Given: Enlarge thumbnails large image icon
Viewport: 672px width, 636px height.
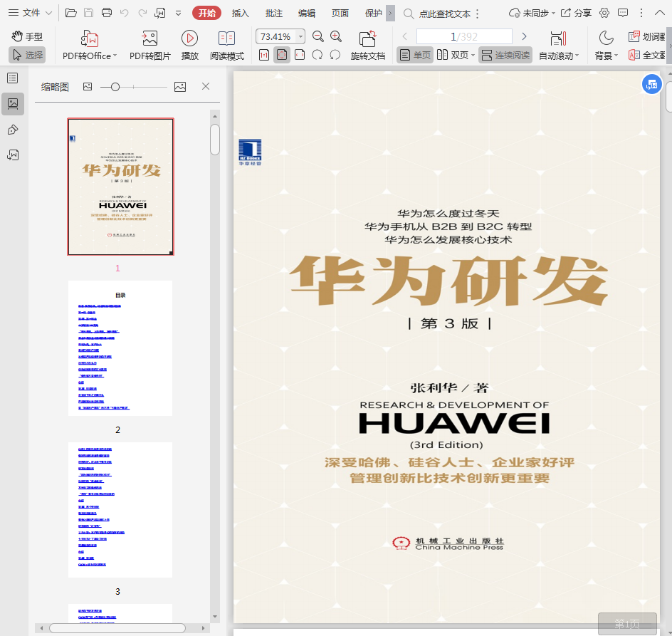Looking at the screenshot, I should pyautogui.click(x=180, y=87).
